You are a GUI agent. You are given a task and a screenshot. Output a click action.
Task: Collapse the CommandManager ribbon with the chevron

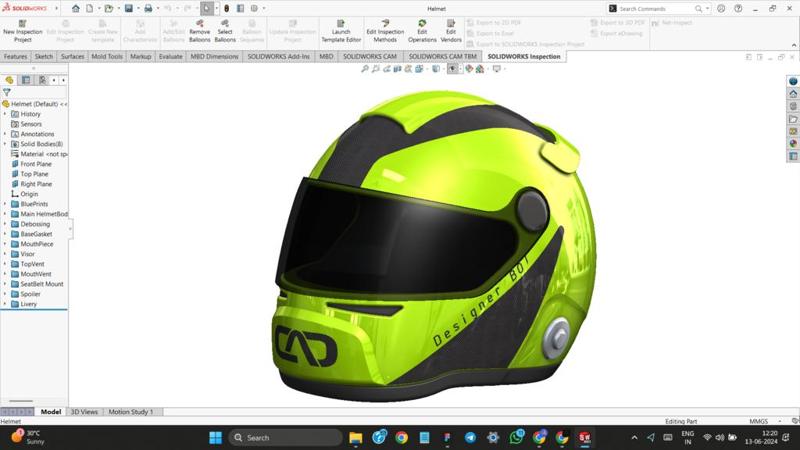(x=794, y=45)
